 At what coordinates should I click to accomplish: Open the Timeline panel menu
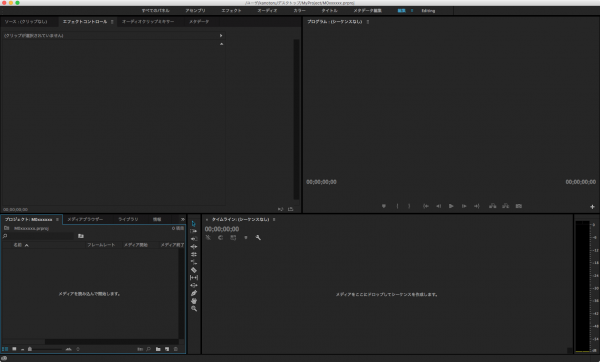(x=274, y=220)
